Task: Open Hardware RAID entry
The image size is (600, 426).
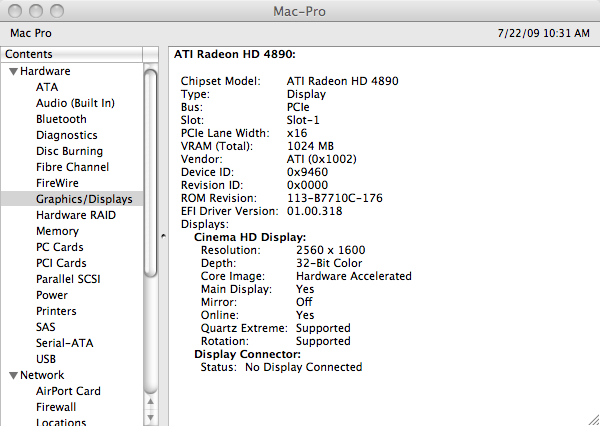Action: [76, 215]
